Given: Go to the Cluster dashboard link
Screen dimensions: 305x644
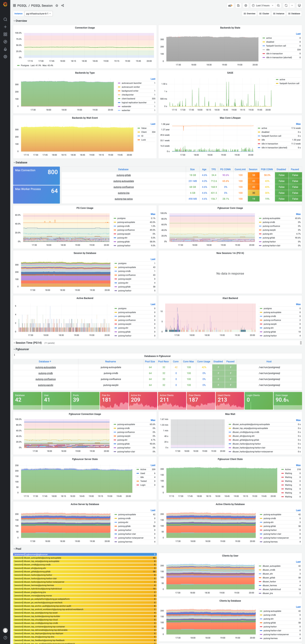Looking at the screenshot, I should 264,14.
